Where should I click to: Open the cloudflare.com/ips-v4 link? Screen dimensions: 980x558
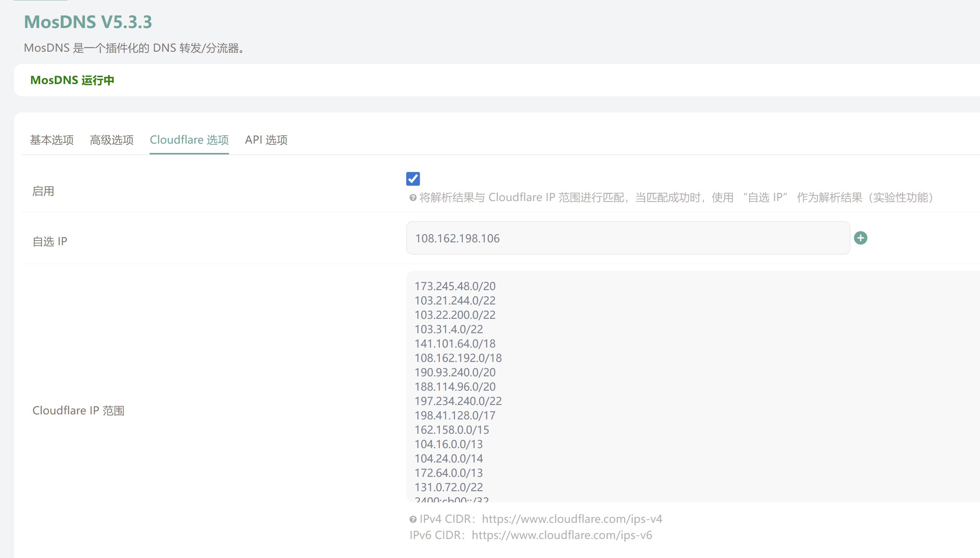tap(572, 519)
